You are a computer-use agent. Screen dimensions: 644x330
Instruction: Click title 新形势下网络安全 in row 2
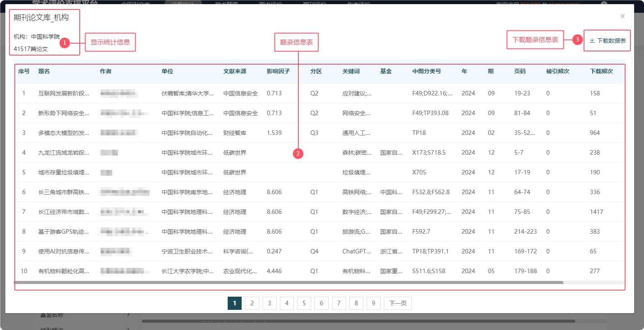64,113
